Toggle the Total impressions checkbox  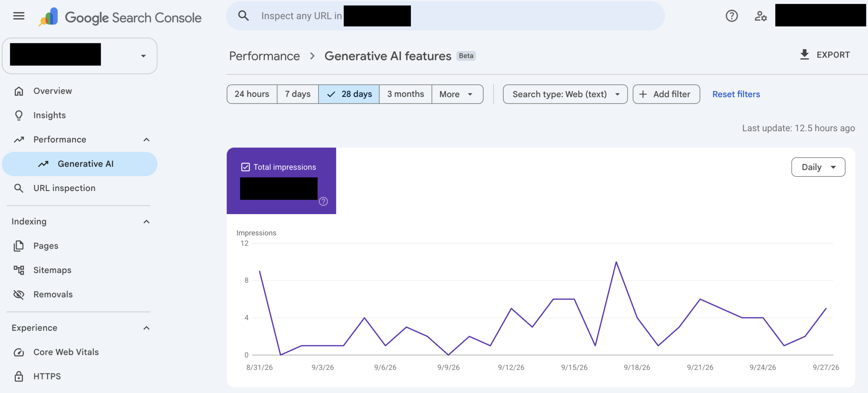click(x=245, y=167)
